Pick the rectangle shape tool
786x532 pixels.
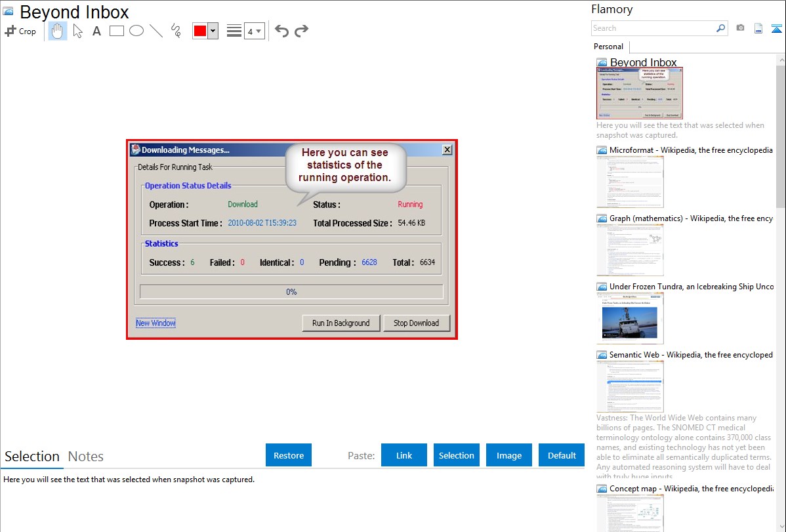117,31
